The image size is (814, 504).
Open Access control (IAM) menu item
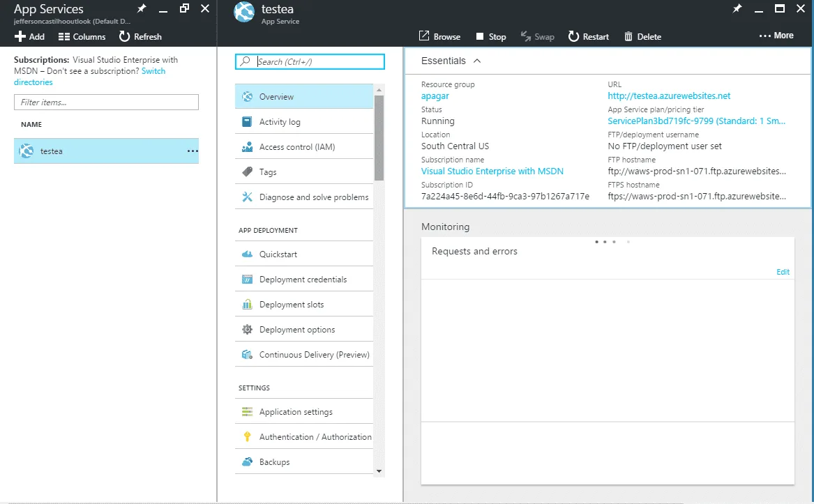click(303, 147)
